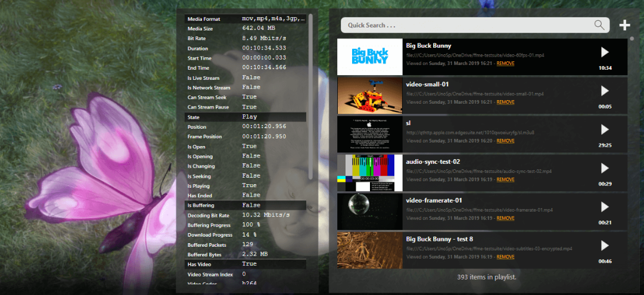This screenshot has height=295, width=644.
Task: Remove the sl stream entry
Action: (505, 141)
